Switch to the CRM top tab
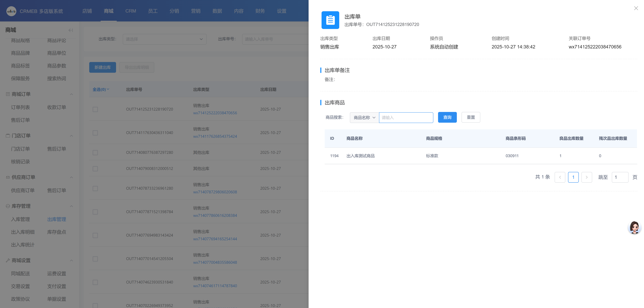Viewport: 644px width, 308px height. pyautogui.click(x=130, y=11)
